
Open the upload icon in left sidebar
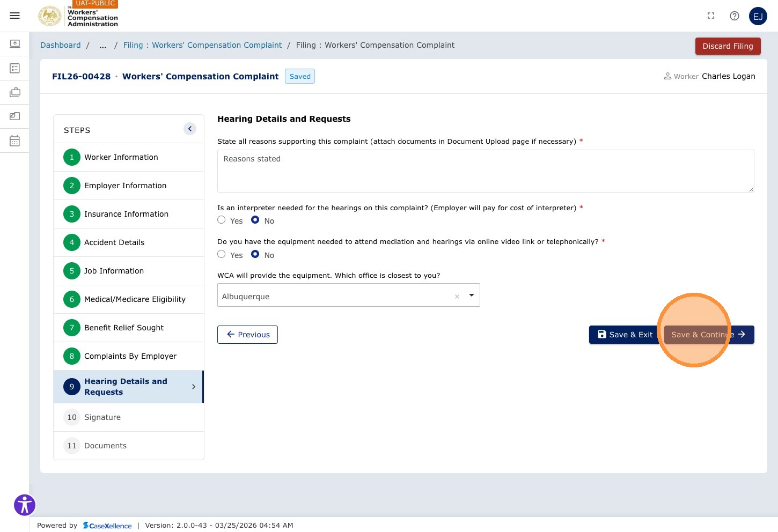[x=15, y=43]
